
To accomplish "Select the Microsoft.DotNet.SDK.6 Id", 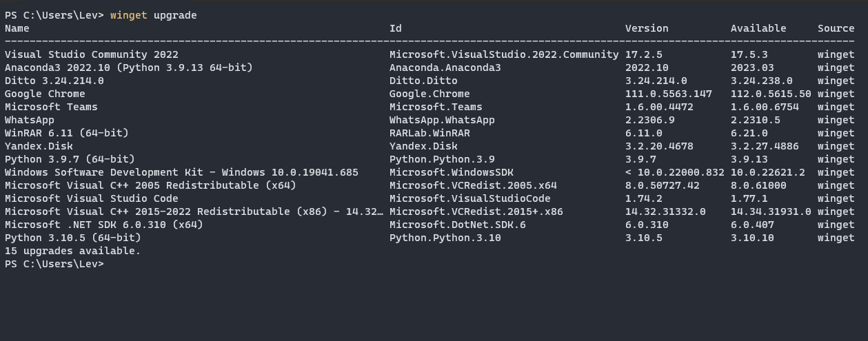I will [x=458, y=225].
